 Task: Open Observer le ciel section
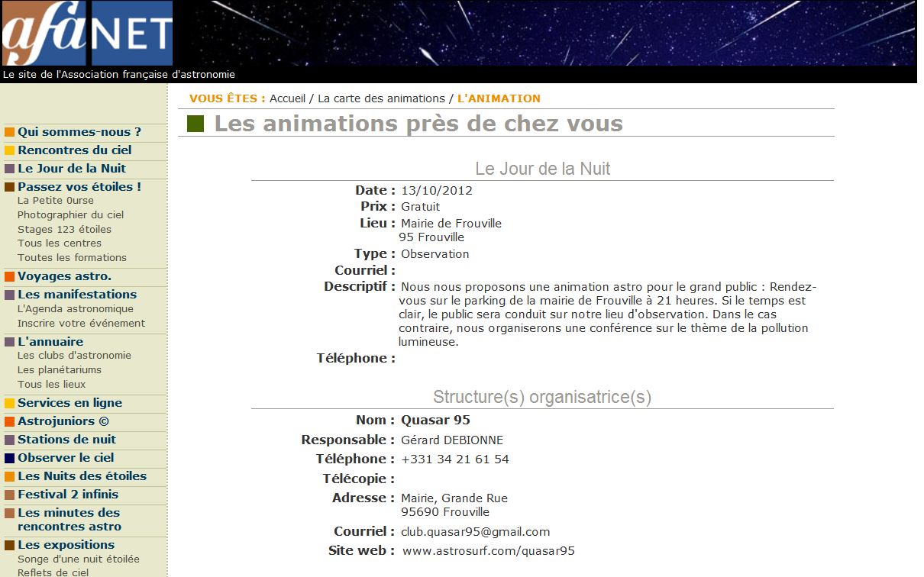click(66, 458)
